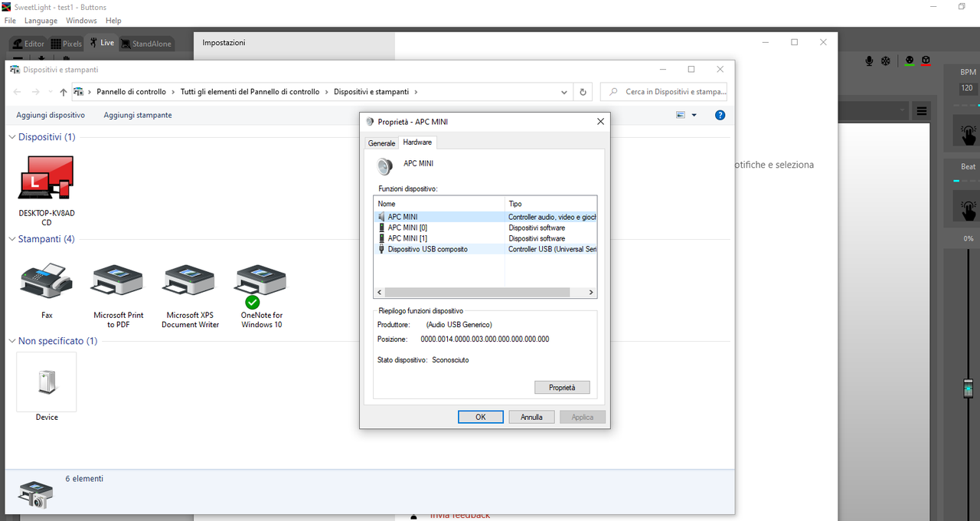The width and height of the screenshot is (980, 521).
Task: Select APC MINI [0] row
Action: [485, 228]
